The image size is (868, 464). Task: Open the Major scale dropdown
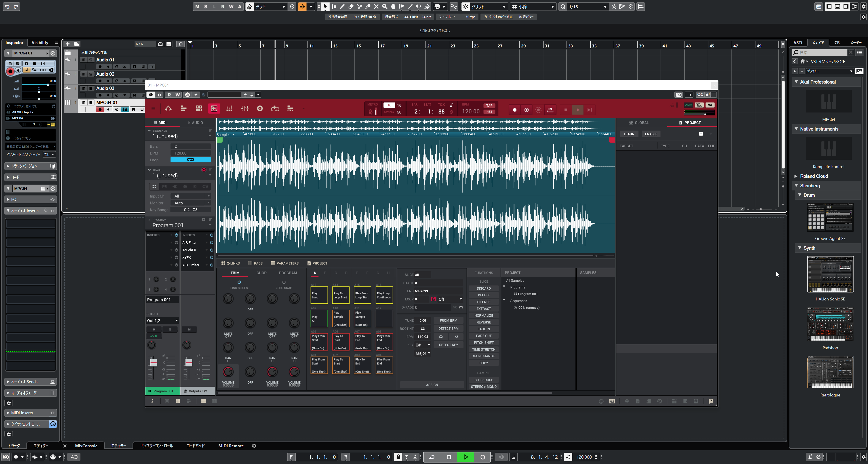(422, 353)
